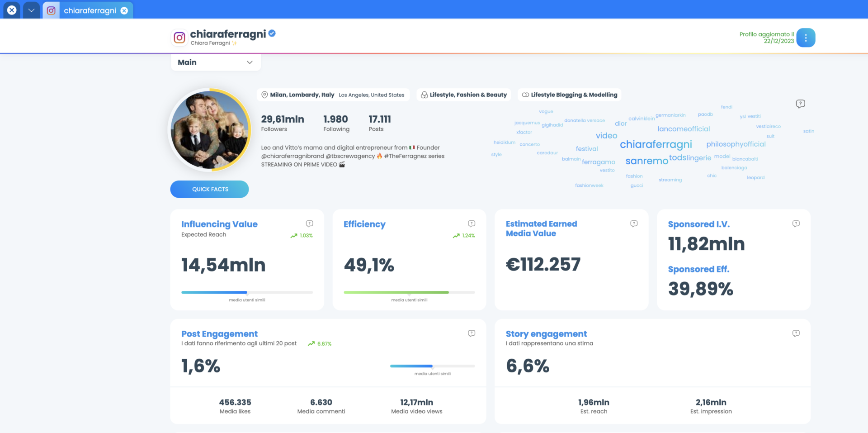
Task: Click the 17.111 Posts count
Action: click(x=380, y=119)
